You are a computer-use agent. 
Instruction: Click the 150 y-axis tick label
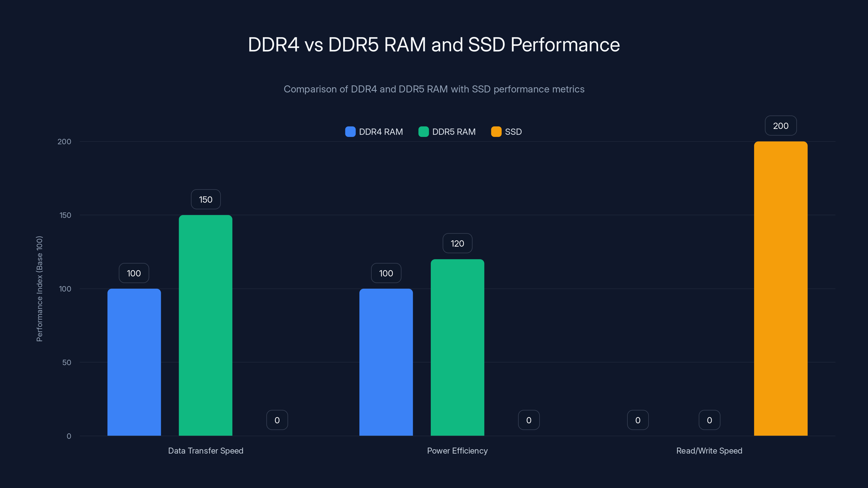pyautogui.click(x=65, y=215)
